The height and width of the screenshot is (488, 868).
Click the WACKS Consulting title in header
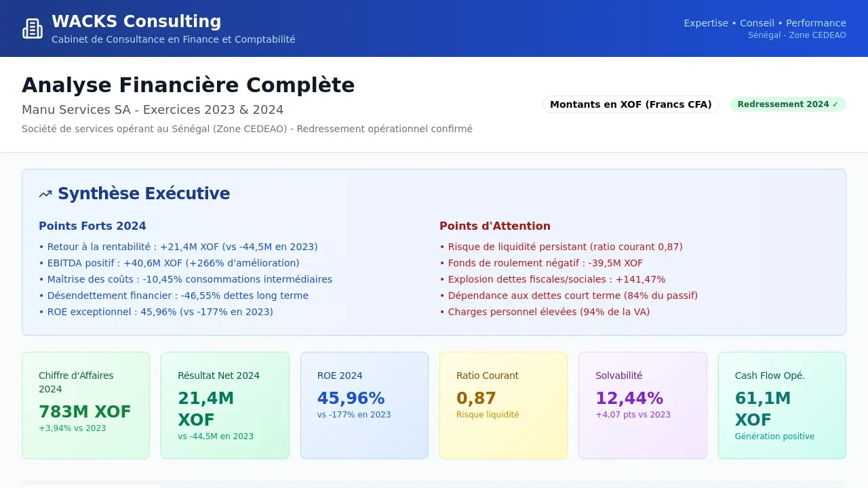coord(136,22)
